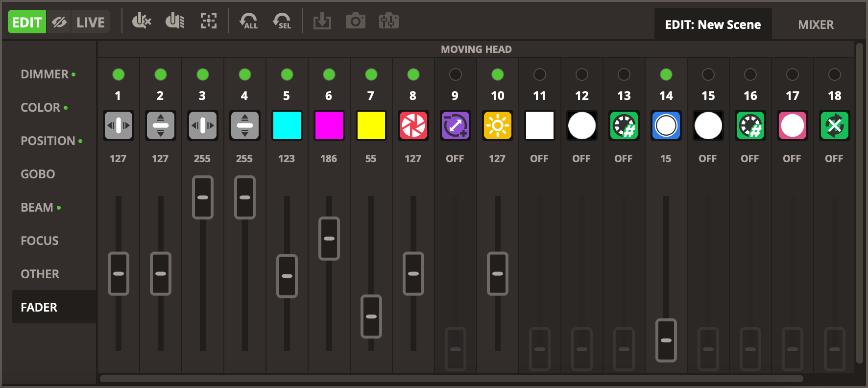Select the COLOR category in sidebar
The height and width of the screenshot is (388, 868).
(x=41, y=107)
